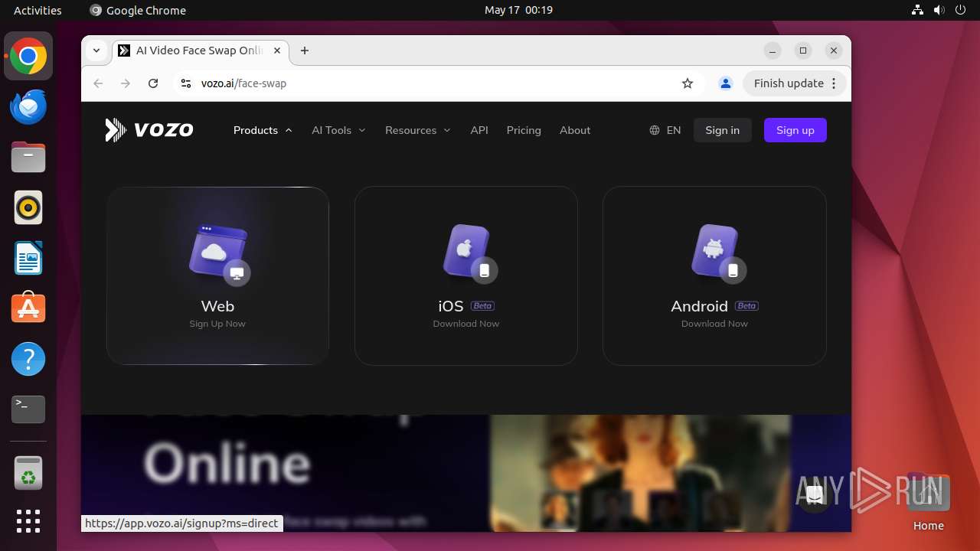Viewport: 980px width, 551px height.
Task: Open Terminal from the dock
Action: click(x=28, y=409)
